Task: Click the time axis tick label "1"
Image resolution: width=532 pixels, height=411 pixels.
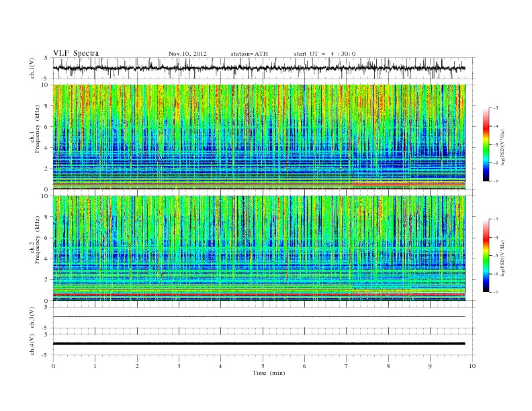Action: pyautogui.click(x=95, y=366)
